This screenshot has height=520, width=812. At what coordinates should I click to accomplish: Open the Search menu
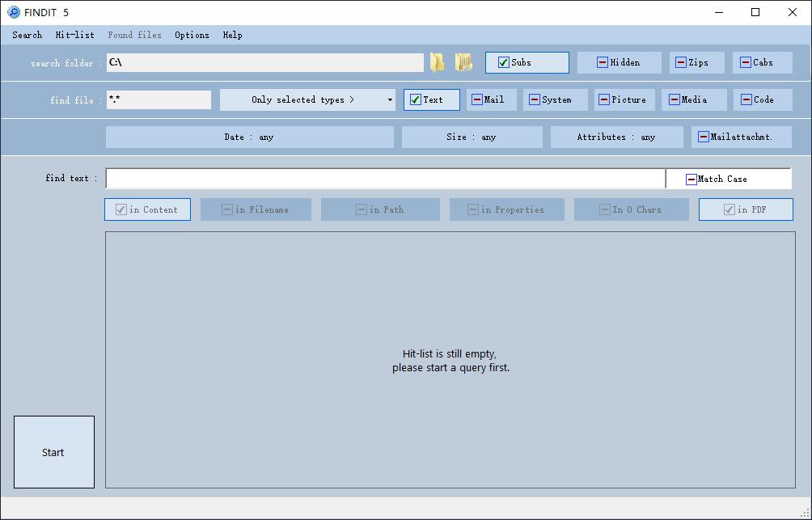[27, 36]
